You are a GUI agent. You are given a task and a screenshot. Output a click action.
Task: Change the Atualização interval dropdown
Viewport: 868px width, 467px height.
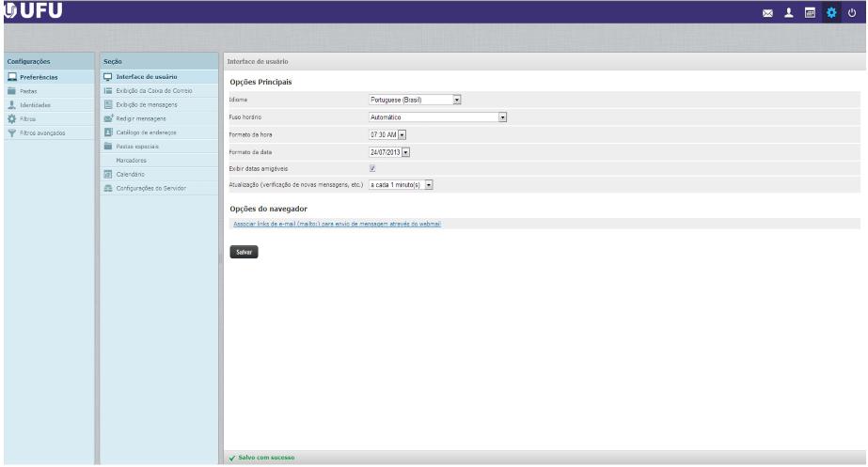click(401, 185)
